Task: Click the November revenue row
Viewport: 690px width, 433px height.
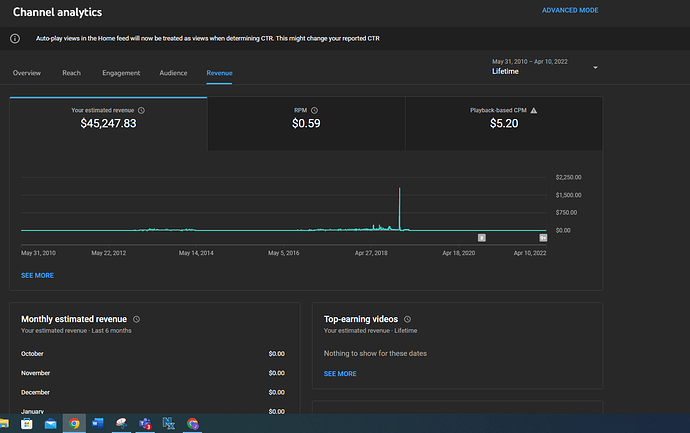Action: [153, 373]
